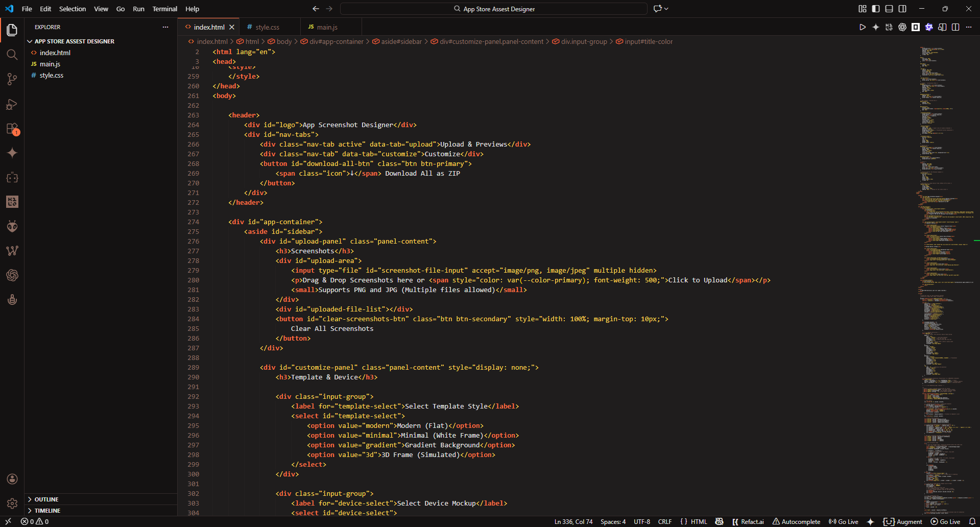Open the Run and Debug view
The height and width of the screenshot is (527, 980).
tap(12, 104)
